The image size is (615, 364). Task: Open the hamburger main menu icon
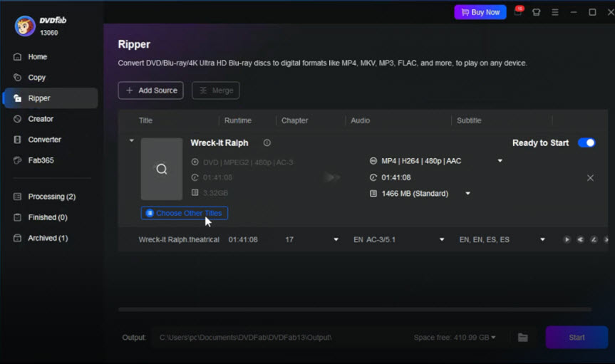[x=555, y=13]
